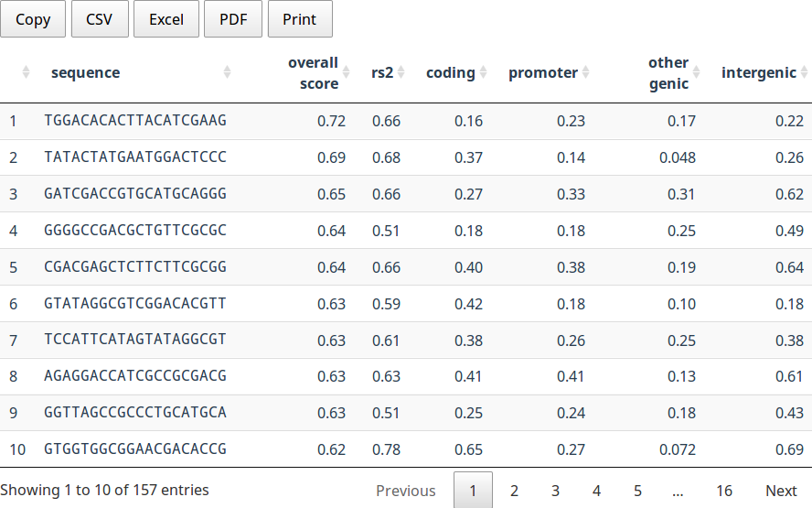Screen dimensions: 812x508
Task: Open the Next page of entries
Action: 781,491
